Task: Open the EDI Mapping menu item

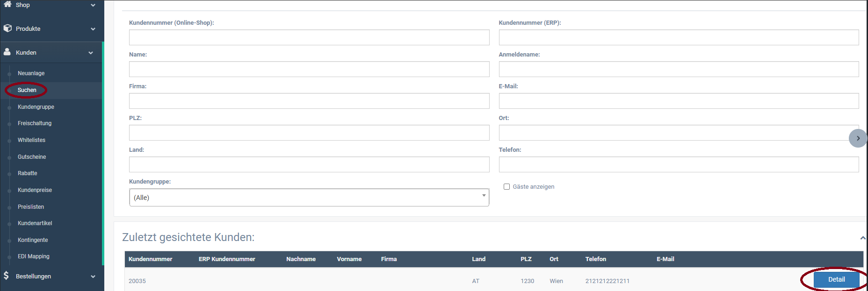Action: [x=34, y=256]
